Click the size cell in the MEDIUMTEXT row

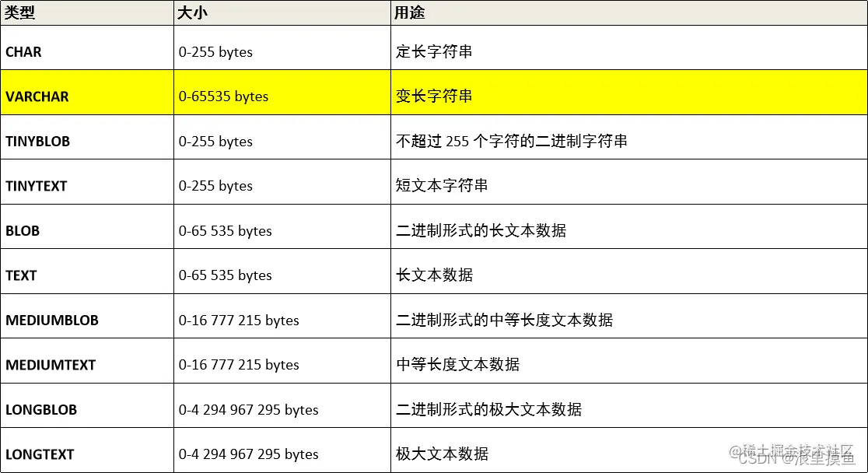(282, 361)
